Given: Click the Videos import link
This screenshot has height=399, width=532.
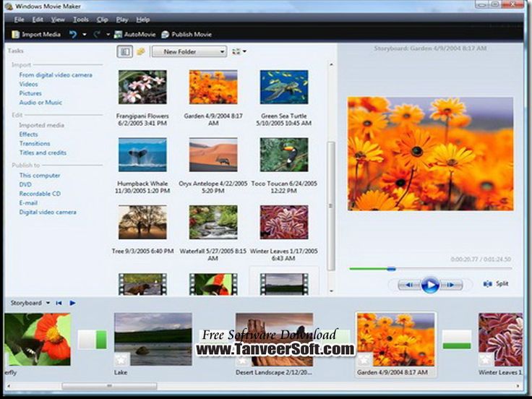Looking at the screenshot, I should [28, 84].
